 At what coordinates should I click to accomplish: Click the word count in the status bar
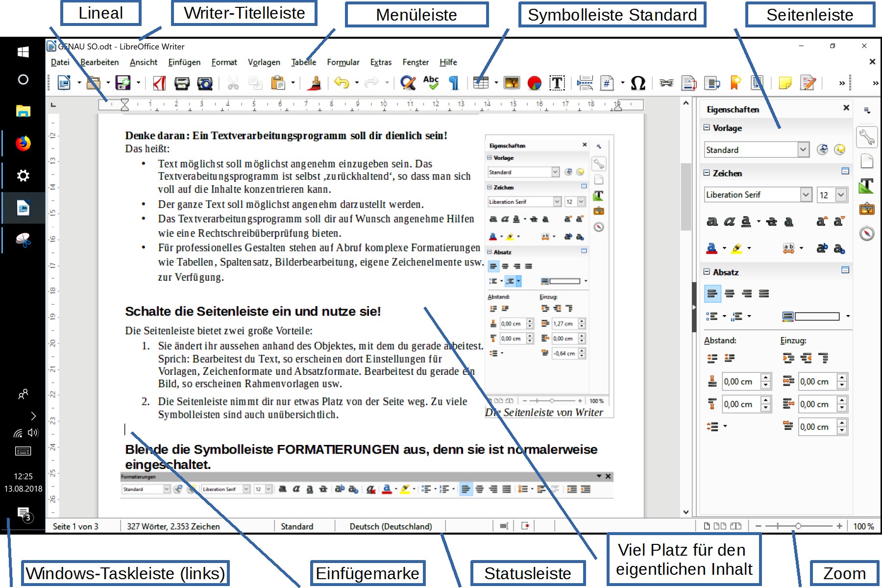click(x=173, y=526)
